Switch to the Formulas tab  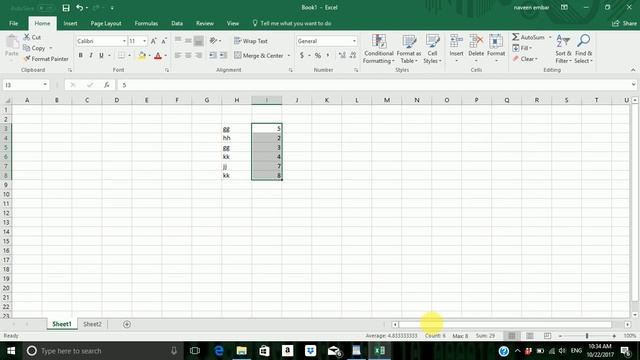coord(146,23)
